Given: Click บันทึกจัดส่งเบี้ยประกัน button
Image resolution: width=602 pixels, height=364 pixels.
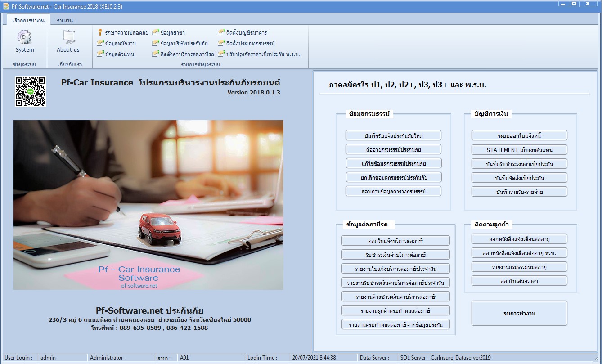Looking at the screenshot, I should pyautogui.click(x=519, y=178).
